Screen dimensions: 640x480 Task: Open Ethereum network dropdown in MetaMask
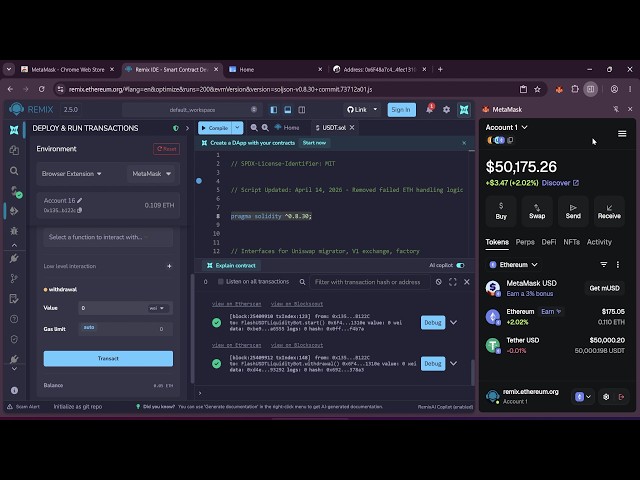(x=513, y=264)
